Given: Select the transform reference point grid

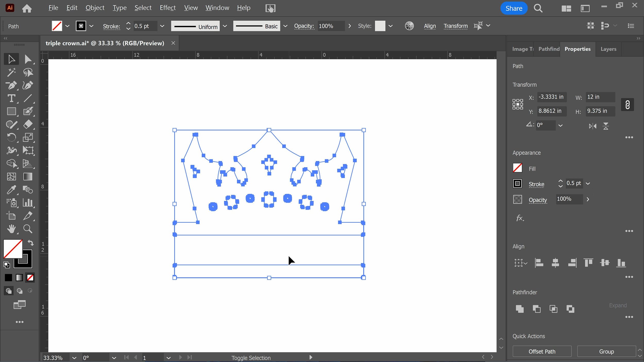Looking at the screenshot, I should [518, 104].
